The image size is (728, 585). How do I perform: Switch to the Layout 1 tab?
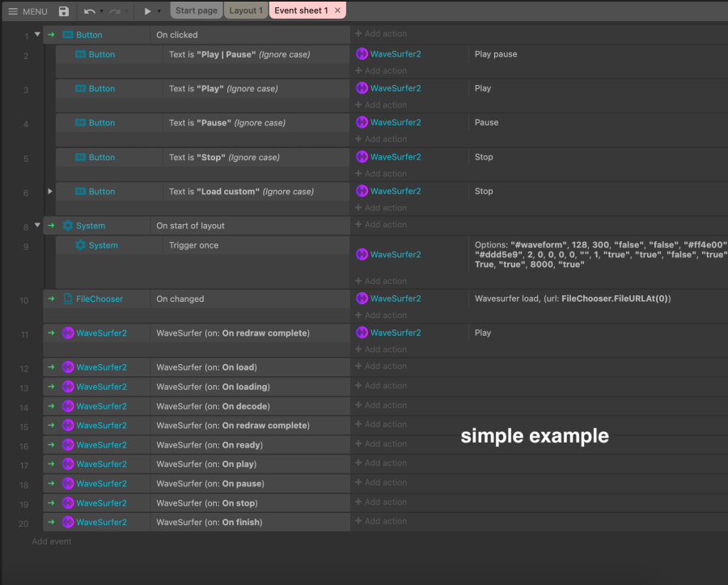[x=246, y=11]
